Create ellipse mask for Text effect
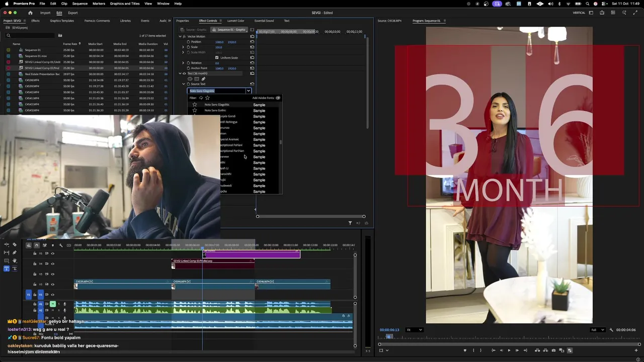Viewport: 644px width, 362px height. pos(190,79)
